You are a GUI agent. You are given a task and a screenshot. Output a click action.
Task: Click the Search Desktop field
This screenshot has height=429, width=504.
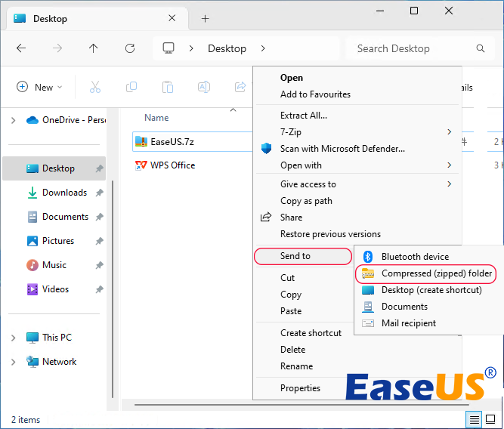(x=420, y=48)
